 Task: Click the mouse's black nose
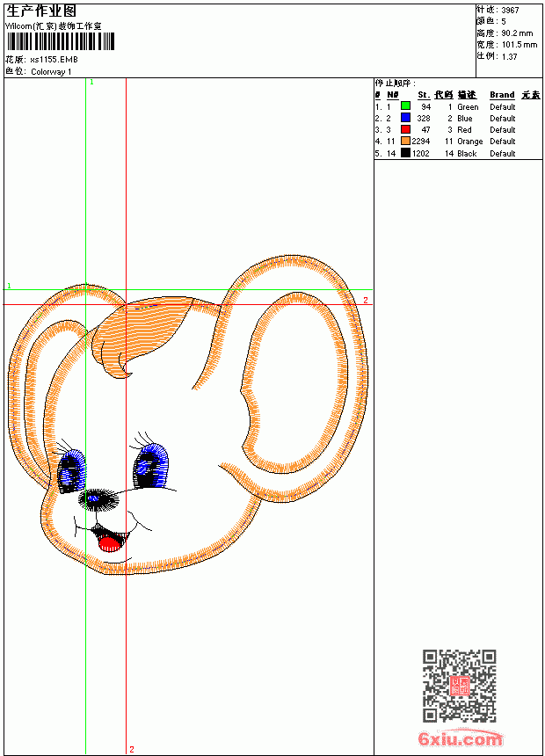[99, 499]
